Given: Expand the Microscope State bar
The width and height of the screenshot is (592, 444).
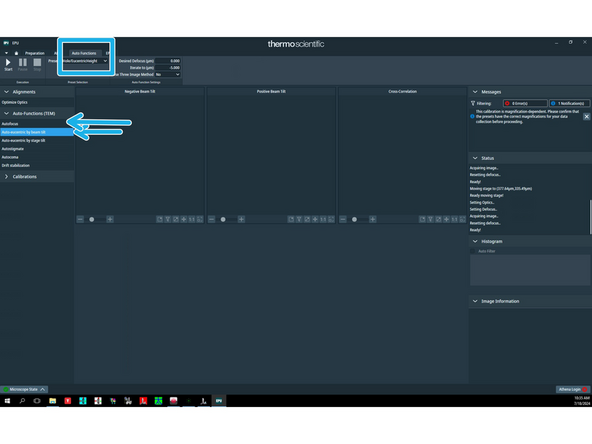Looking at the screenshot, I should click(24, 389).
